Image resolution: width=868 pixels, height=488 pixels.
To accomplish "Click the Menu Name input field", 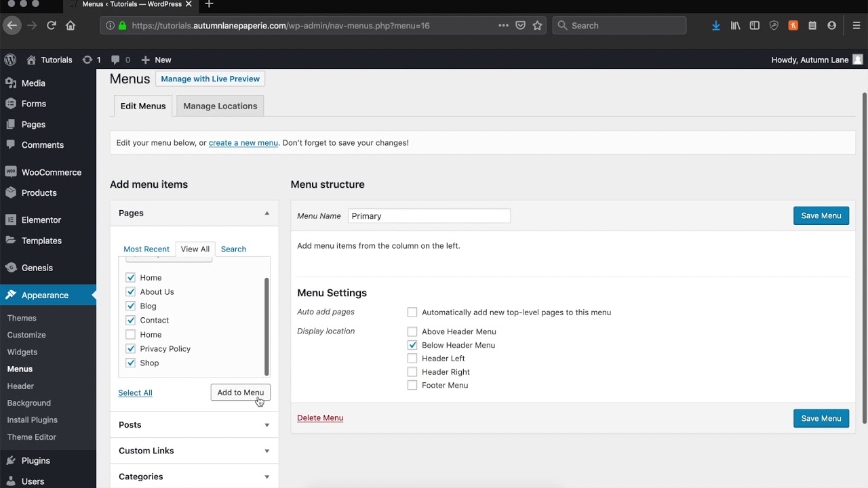I will [429, 216].
